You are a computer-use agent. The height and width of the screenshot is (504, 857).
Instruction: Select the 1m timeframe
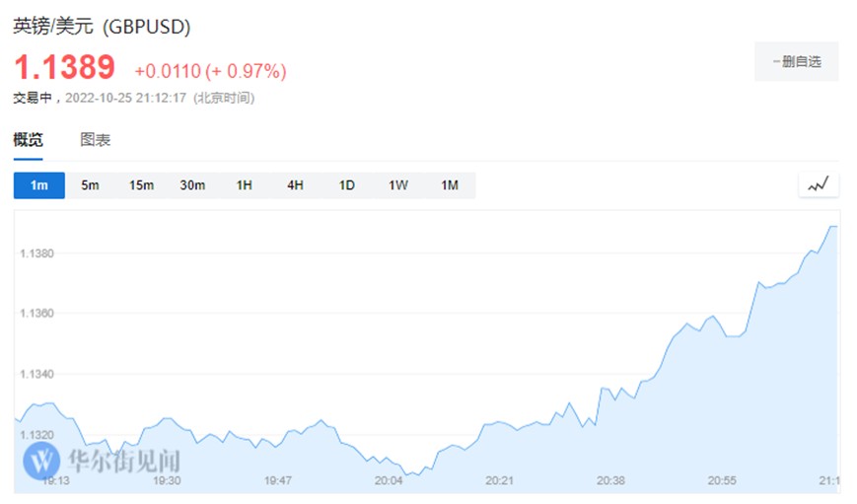pyautogui.click(x=39, y=185)
